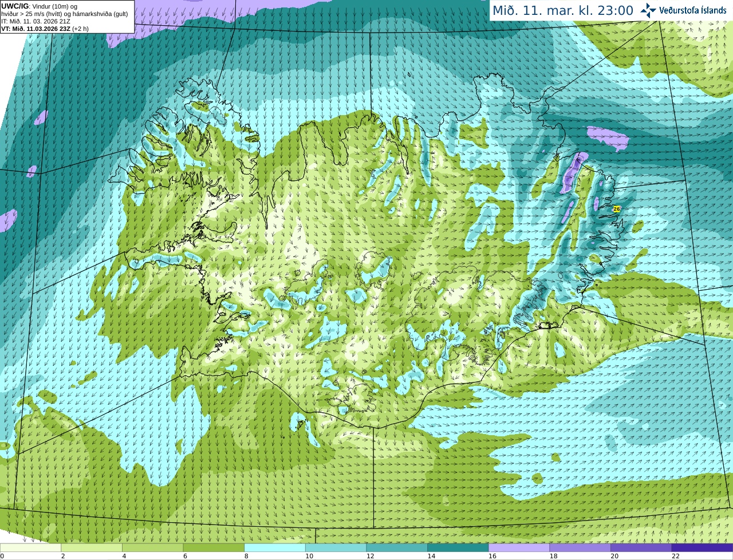This screenshot has width=733, height=560.
Task: Pick the medium purple 18–20 legend swatch
Action: coord(580,547)
